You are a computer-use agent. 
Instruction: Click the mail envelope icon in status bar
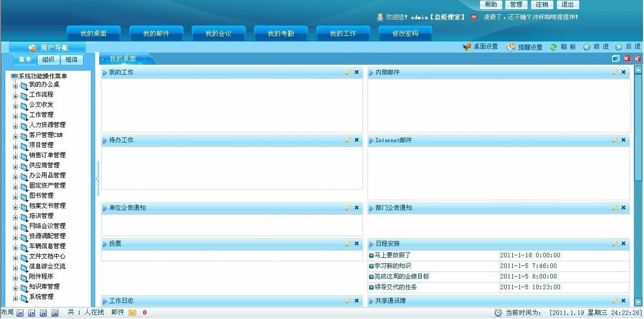[x=133, y=313]
